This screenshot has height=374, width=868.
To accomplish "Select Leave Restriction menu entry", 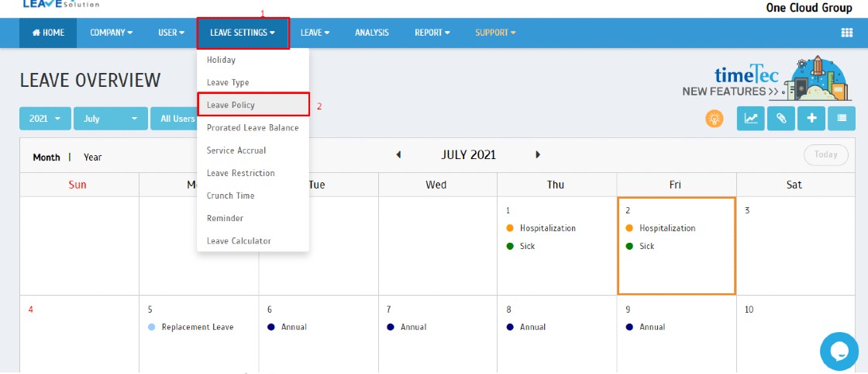I will tap(253, 173).
